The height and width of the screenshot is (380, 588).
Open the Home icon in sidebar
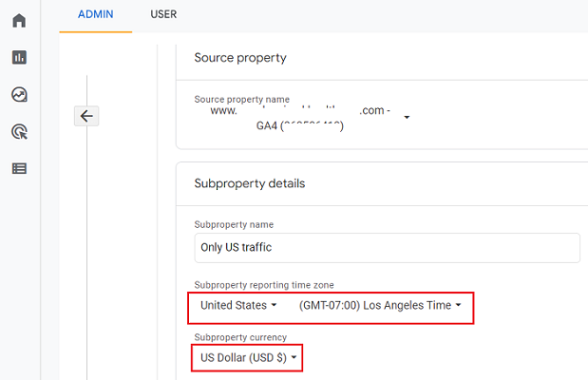tap(19, 20)
